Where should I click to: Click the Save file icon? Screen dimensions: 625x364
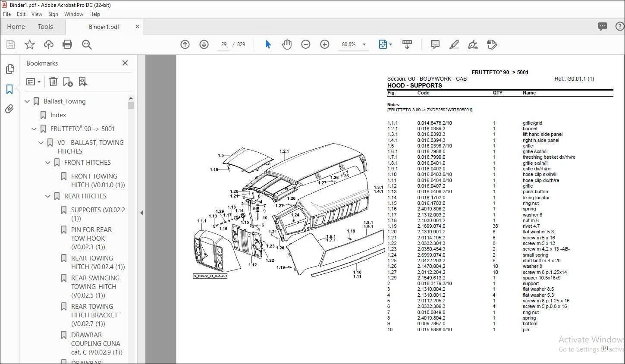(x=11, y=44)
